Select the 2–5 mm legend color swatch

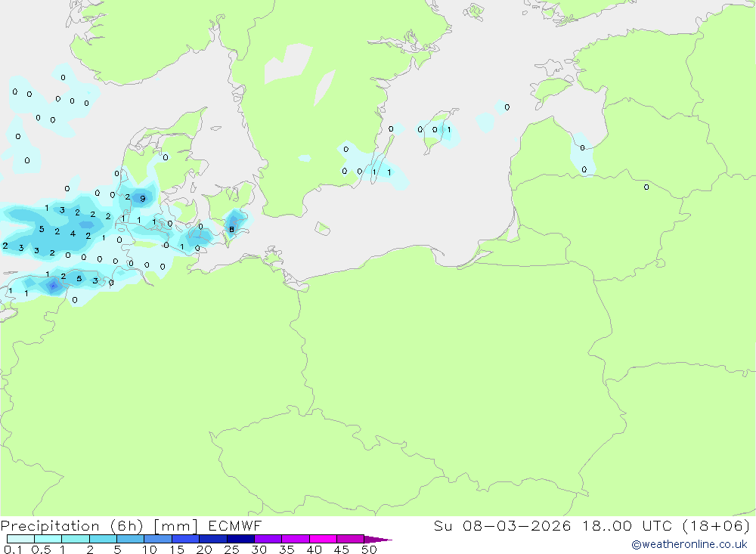pos(103,539)
